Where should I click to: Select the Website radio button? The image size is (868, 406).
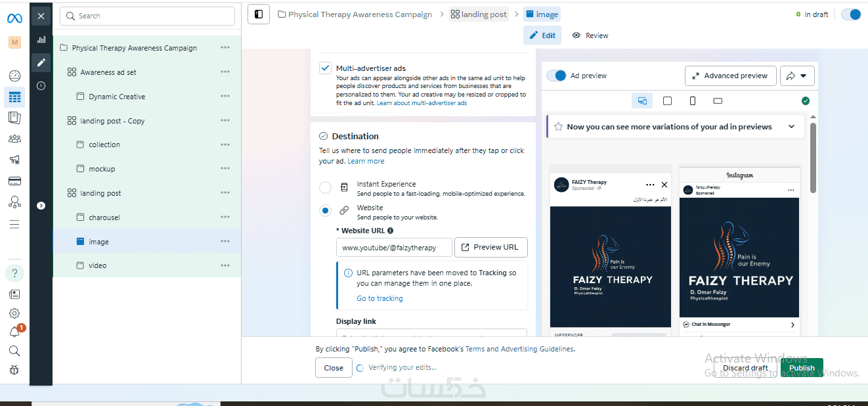click(x=325, y=211)
